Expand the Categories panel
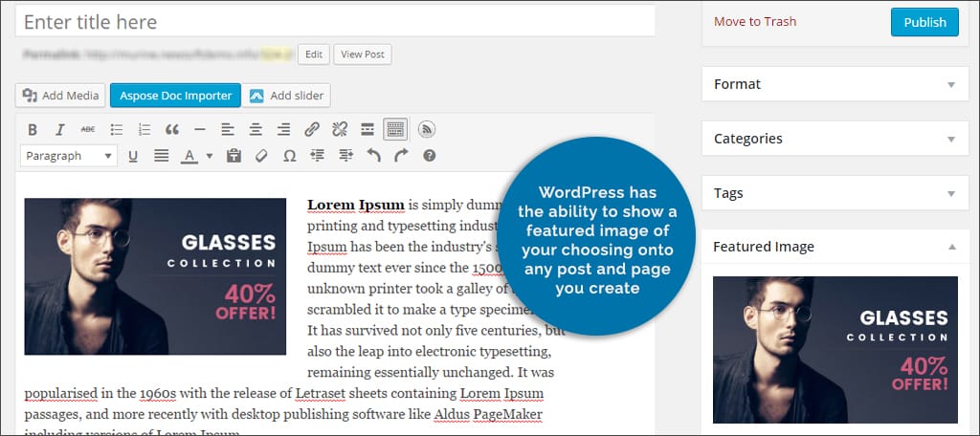980x436 pixels. click(x=950, y=139)
